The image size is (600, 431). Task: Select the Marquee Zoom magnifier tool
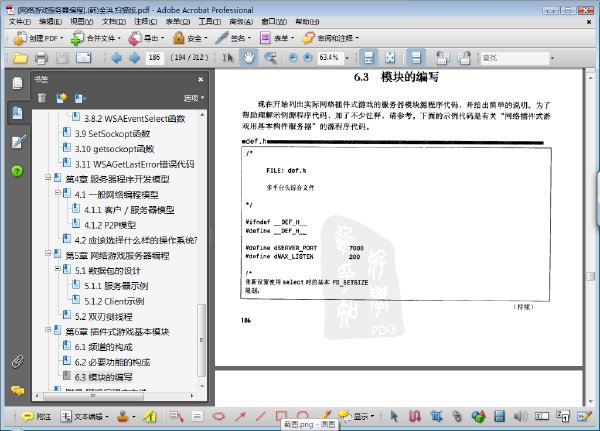tap(270, 58)
